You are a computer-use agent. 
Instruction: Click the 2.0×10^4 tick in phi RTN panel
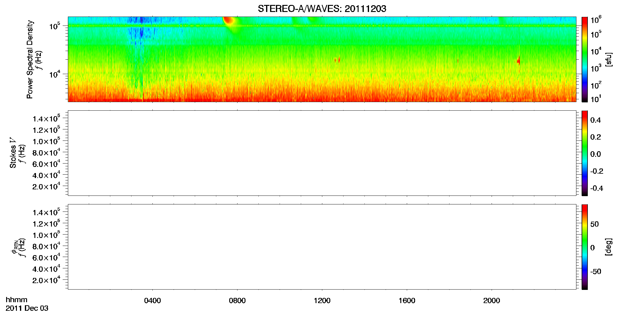coord(46,280)
